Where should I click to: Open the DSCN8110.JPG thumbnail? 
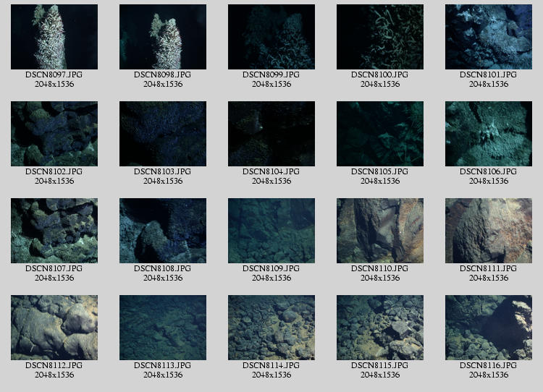pos(380,231)
